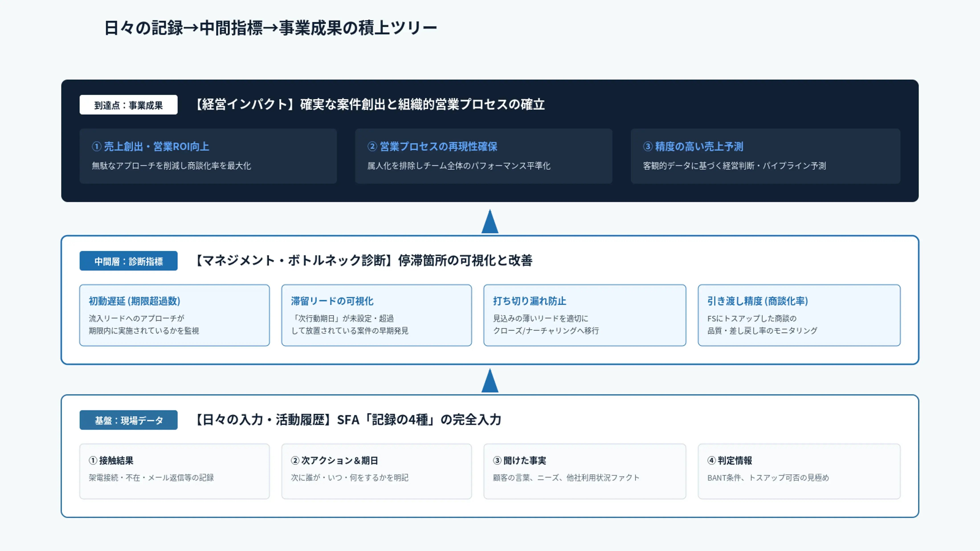Click the 初動遅延 (期限超過数) card title
The width and height of the screenshot is (980, 551).
[135, 301]
